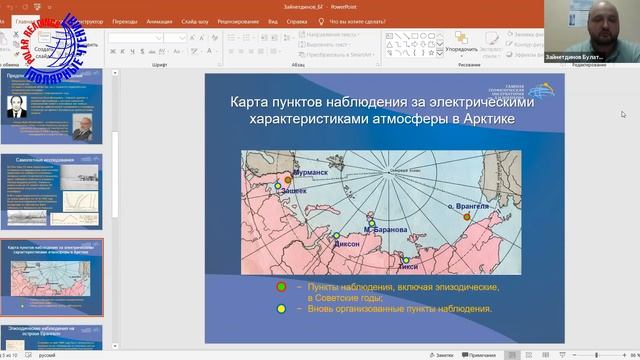The height and width of the screenshot is (360, 640).
Task: Select Самолетные исследования slide thumbnail
Action: tap(51, 192)
